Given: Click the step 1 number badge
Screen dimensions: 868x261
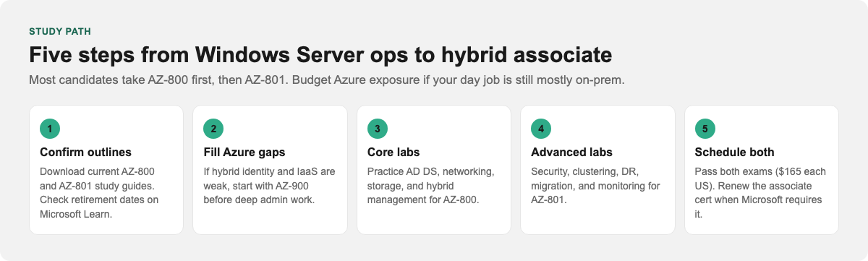Looking at the screenshot, I should point(50,129).
